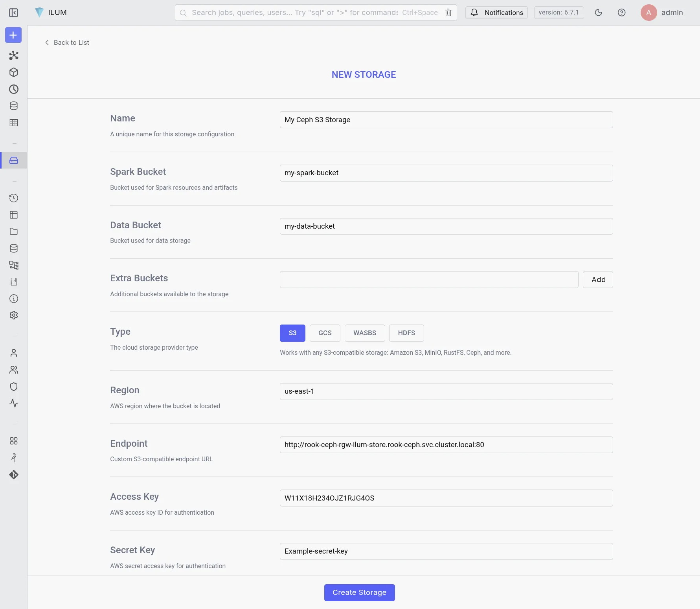Open the runner-shaped icon in sidebar

pyautogui.click(x=14, y=458)
